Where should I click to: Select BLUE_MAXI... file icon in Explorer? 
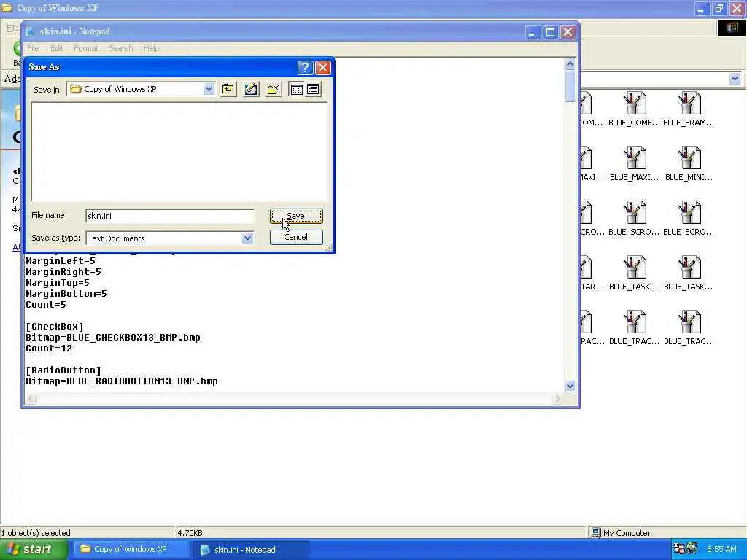coord(634,164)
